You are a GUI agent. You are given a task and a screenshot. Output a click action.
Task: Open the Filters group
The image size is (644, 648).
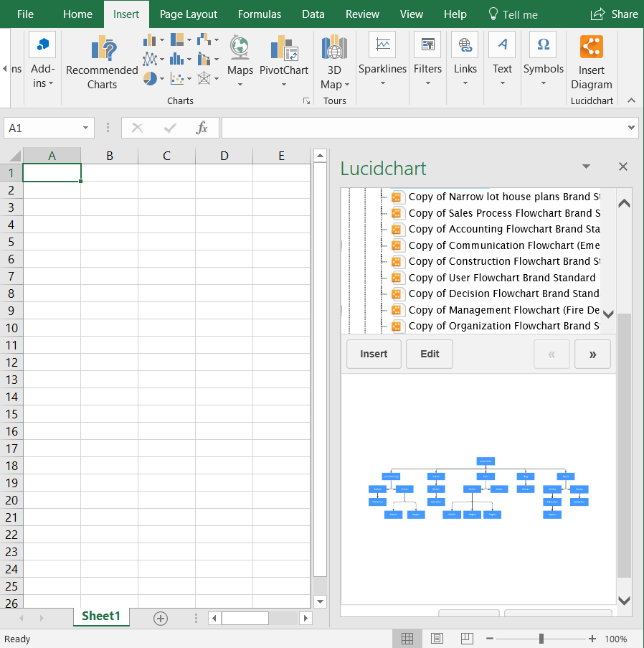click(428, 59)
